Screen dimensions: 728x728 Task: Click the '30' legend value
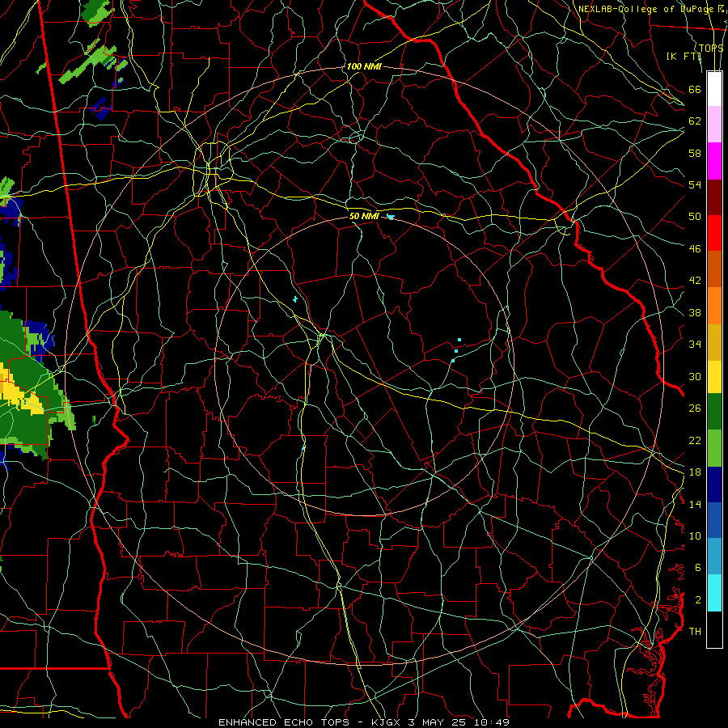(695, 376)
